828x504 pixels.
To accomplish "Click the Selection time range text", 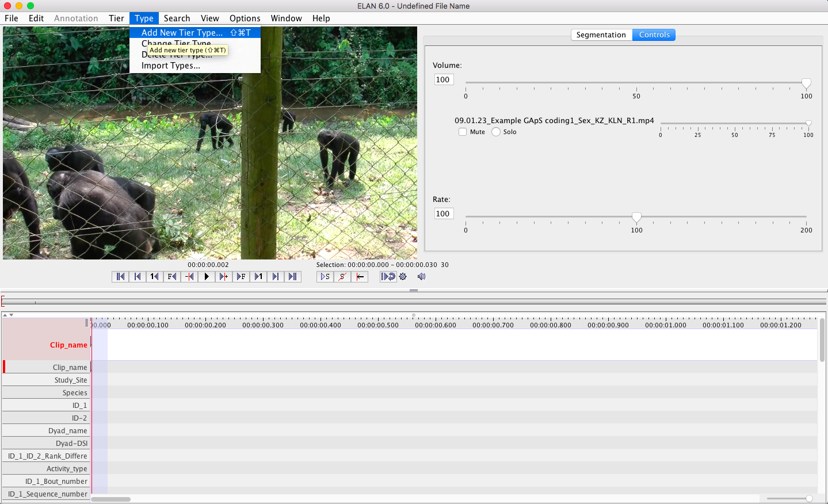I will click(x=383, y=265).
